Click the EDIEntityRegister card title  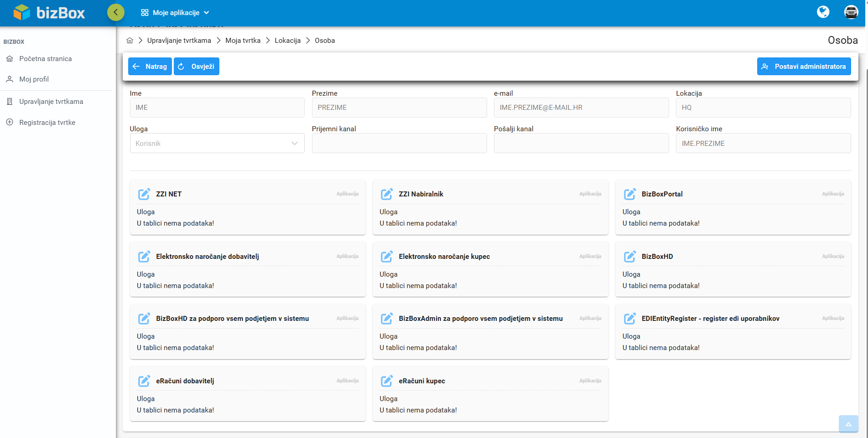tap(711, 319)
